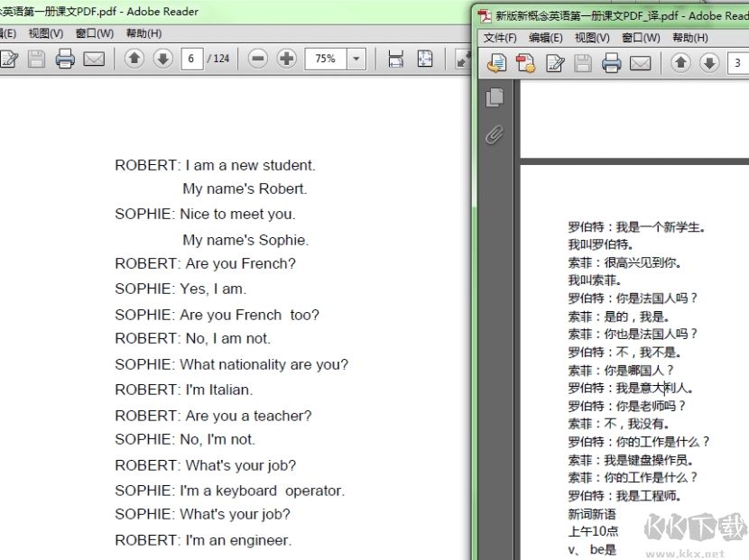Click the Fit Width page display icon

[x=397, y=60]
